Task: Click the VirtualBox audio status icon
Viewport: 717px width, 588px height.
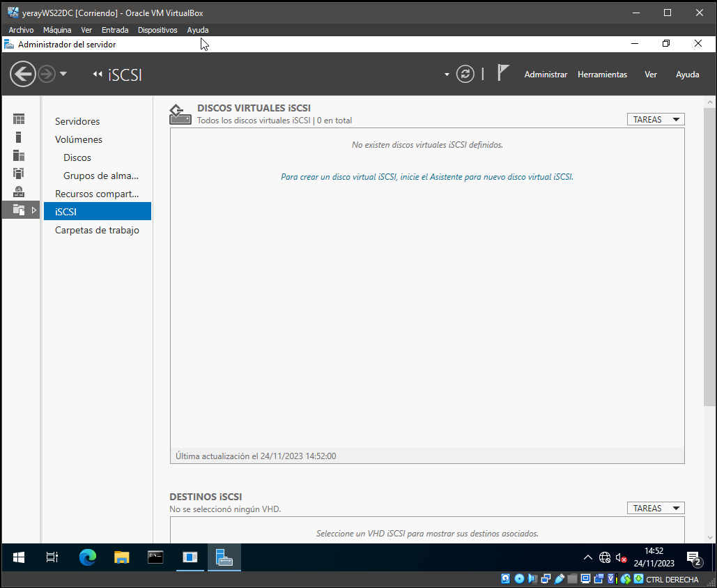Action: (532, 579)
